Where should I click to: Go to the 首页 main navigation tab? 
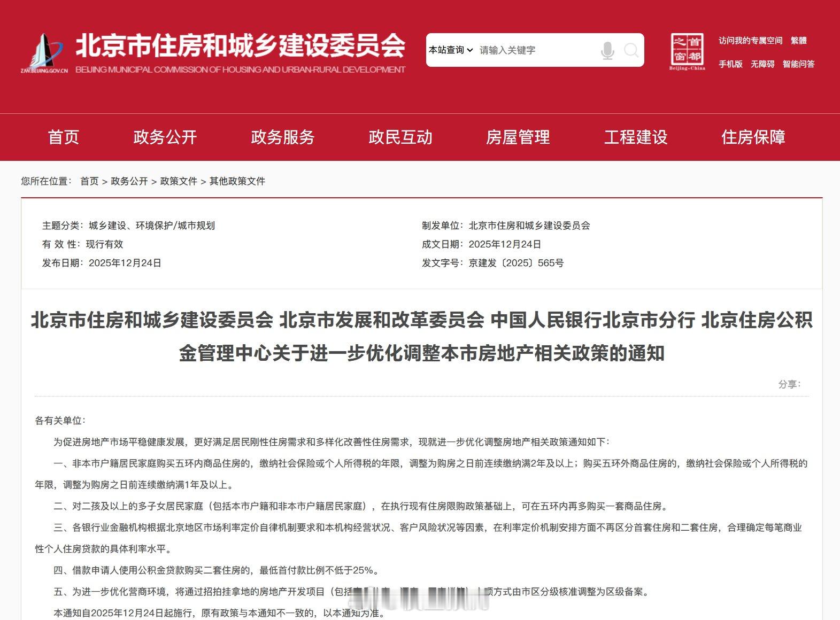point(64,137)
